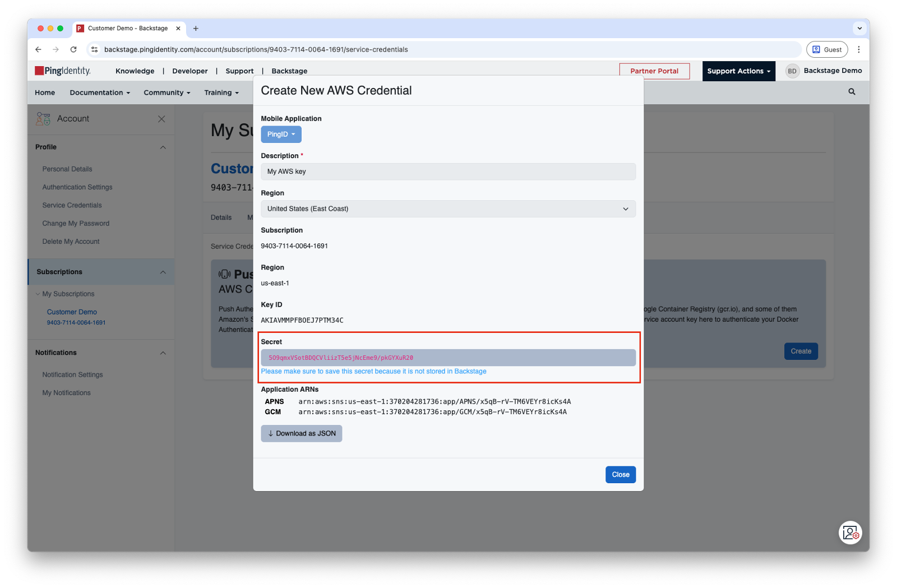
Task: Open the Documentation menu
Action: click(x=99, y=92)
